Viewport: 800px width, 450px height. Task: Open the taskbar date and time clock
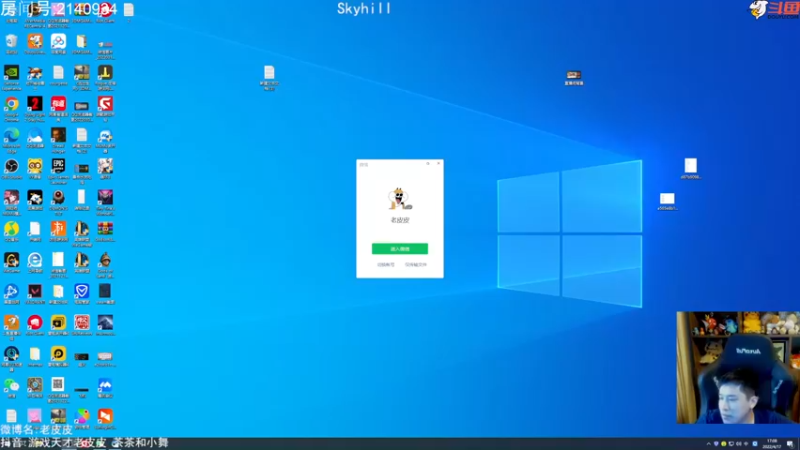tap(771, 444)
